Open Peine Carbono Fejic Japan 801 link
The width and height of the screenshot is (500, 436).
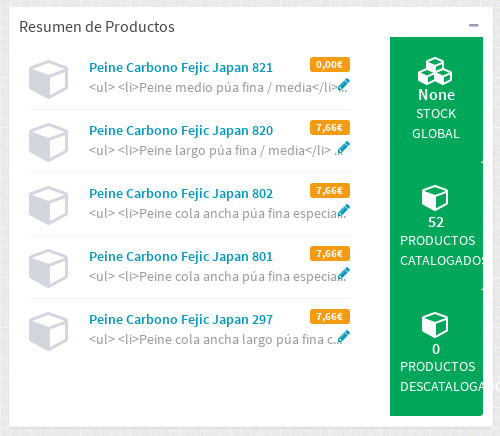(x=181, y=257)
